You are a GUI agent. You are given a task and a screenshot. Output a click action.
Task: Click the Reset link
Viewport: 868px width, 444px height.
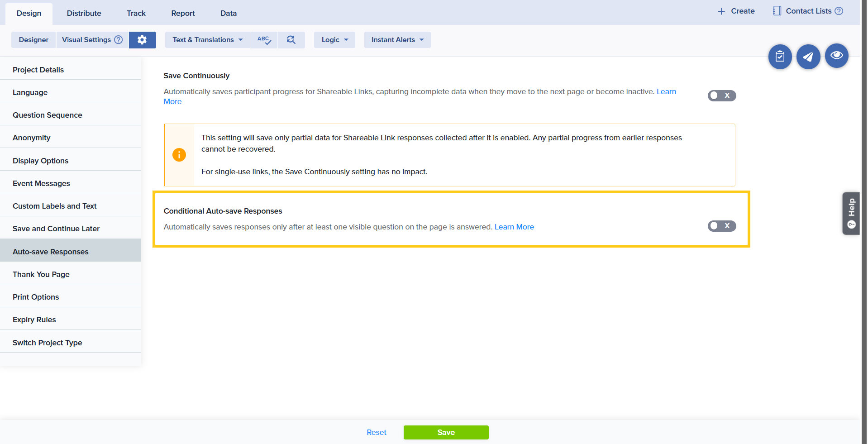tap(376, 432)
